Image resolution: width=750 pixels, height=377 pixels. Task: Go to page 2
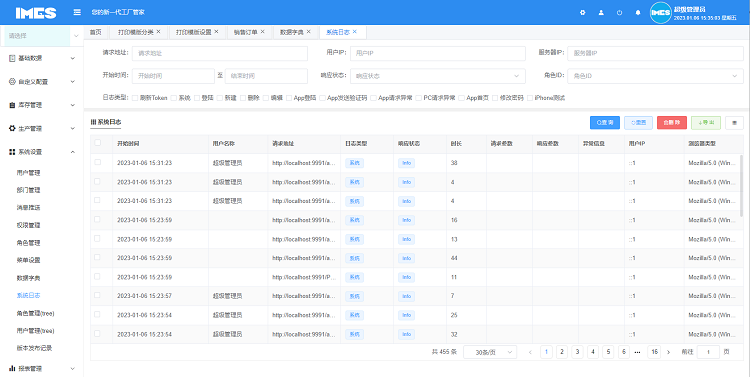coord(562,352)
